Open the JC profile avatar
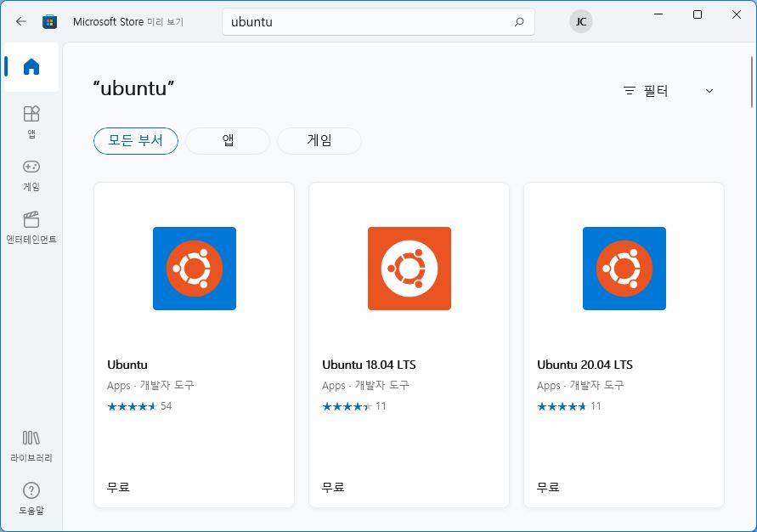This screenshot has height=532, width=757. pyautogui.click(x=581, y=22)
